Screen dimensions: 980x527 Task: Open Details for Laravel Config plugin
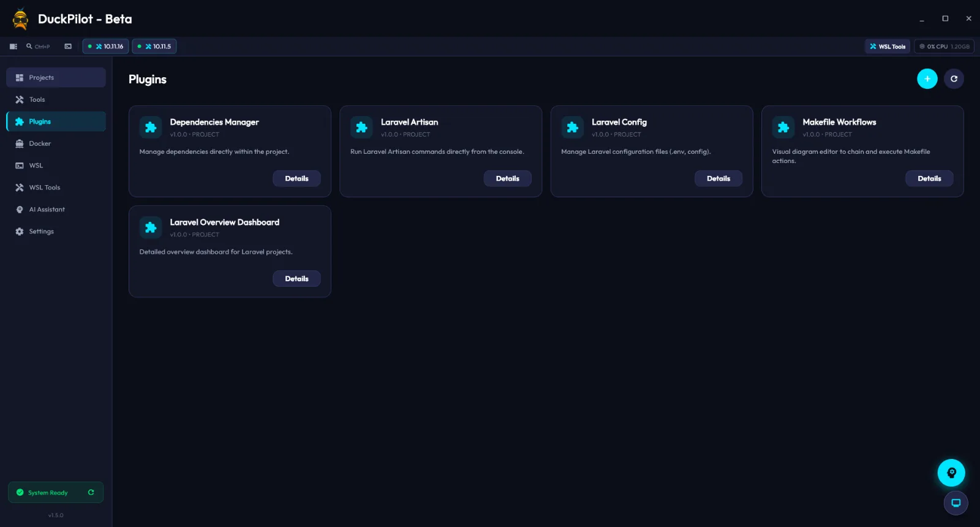click(x=718, y=178)
